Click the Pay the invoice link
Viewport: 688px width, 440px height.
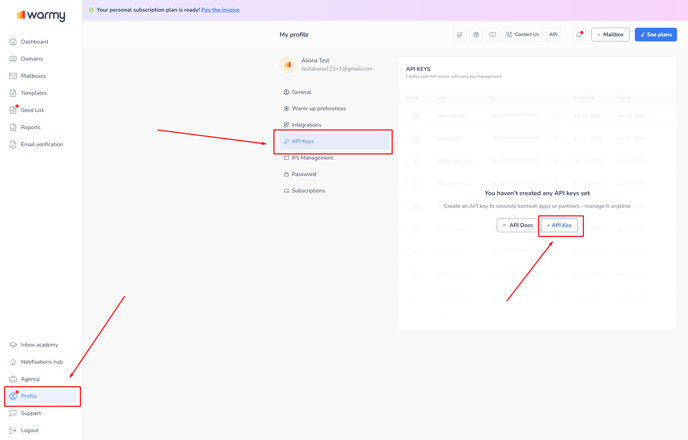(x=220, y=10)
